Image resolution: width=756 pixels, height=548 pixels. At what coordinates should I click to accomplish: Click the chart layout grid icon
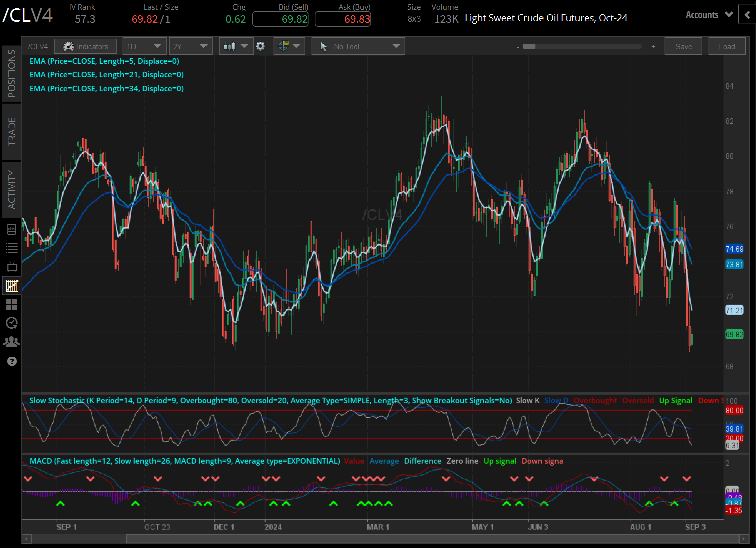tap(12, 304)
